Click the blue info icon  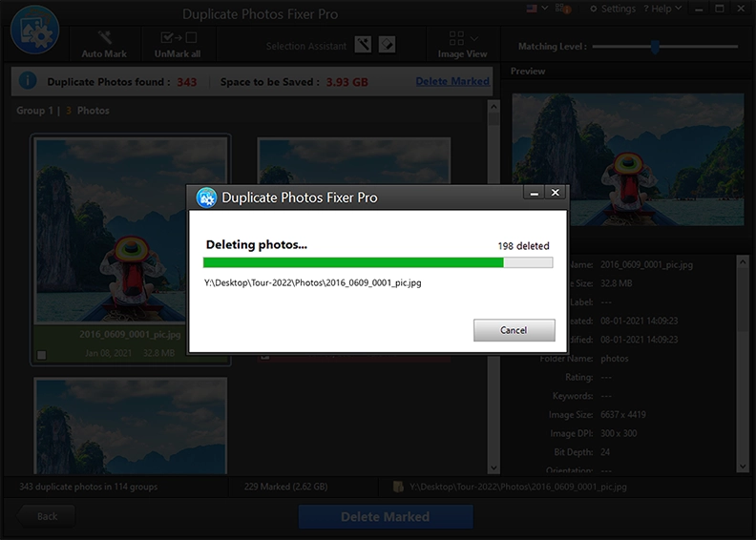pos(28,80)
